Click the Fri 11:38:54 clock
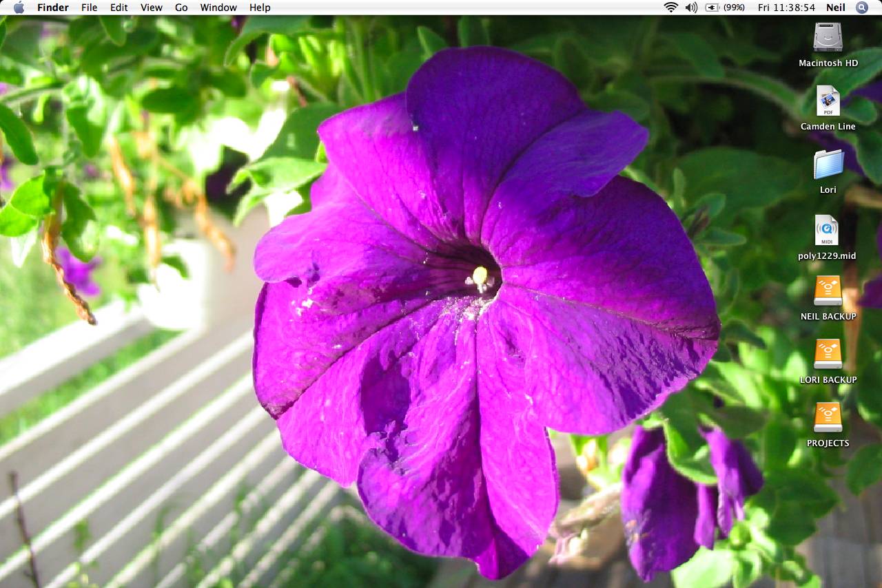The image size is (882, 588). (x=786, y=8)
